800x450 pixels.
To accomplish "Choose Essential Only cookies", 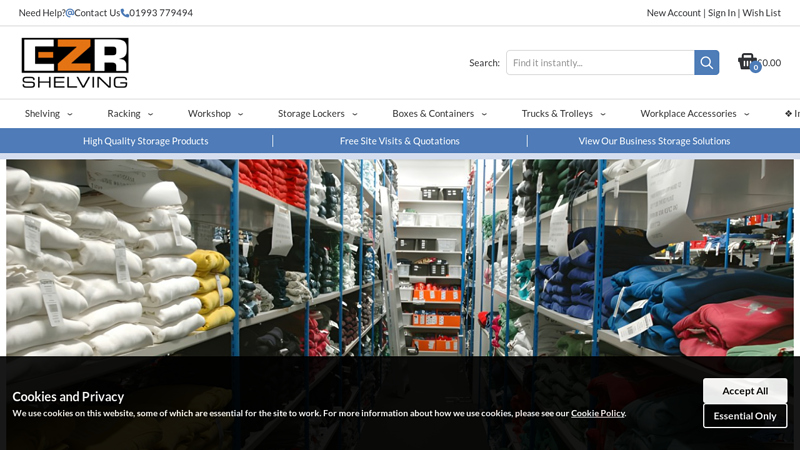I will coord(745,416).
